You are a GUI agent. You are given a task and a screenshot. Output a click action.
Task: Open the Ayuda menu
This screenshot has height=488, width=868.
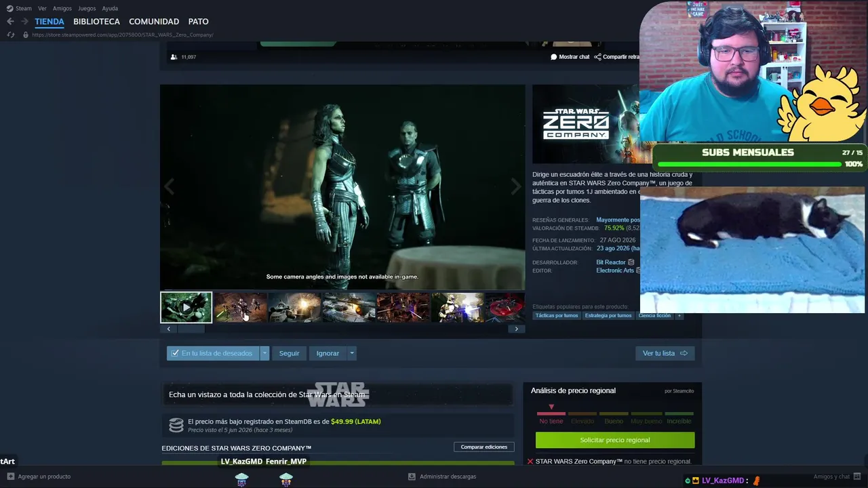pos(110,9)
